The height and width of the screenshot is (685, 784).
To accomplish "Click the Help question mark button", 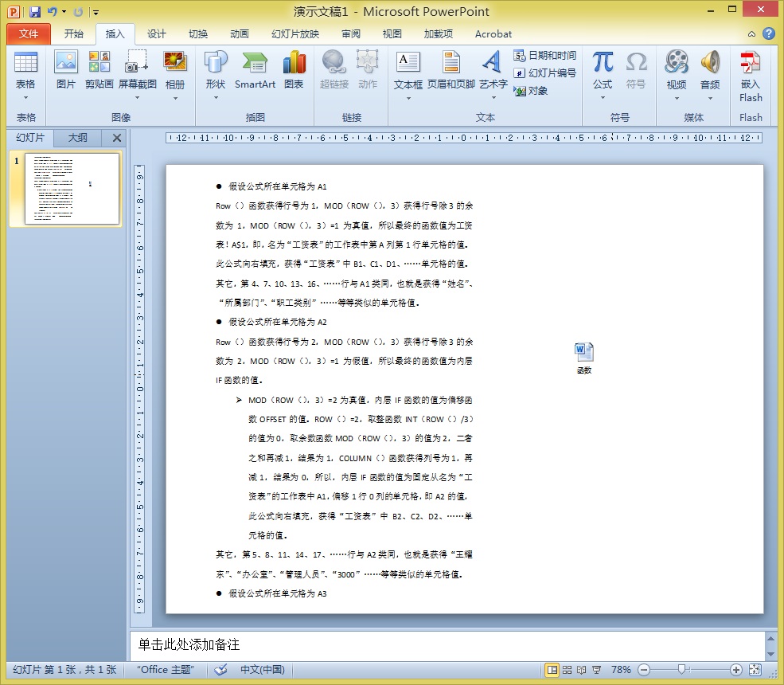I will (769, 34).
